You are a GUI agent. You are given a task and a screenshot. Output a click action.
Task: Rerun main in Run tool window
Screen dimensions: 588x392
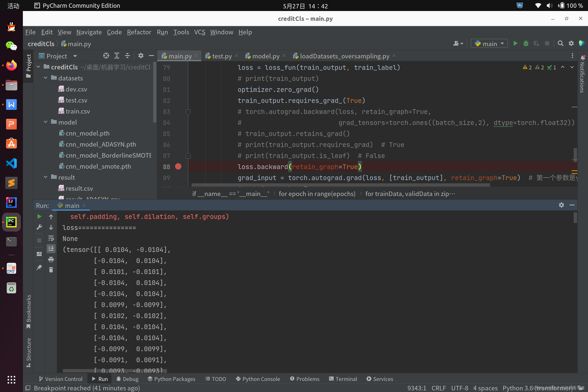pos(39,216)
